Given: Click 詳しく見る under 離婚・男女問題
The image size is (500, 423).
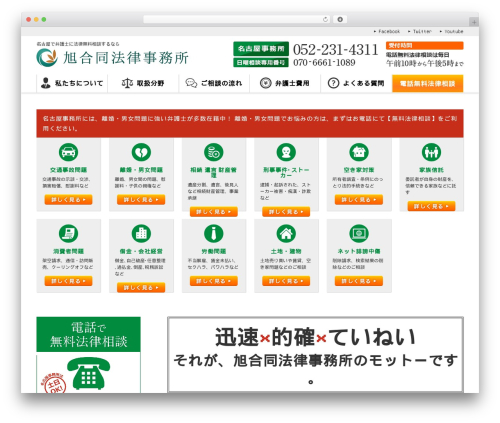Looking at the screenshot, I should point(141,200).
